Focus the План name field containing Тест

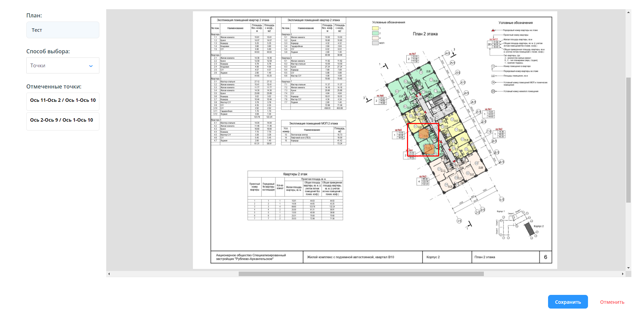point(63,30)
